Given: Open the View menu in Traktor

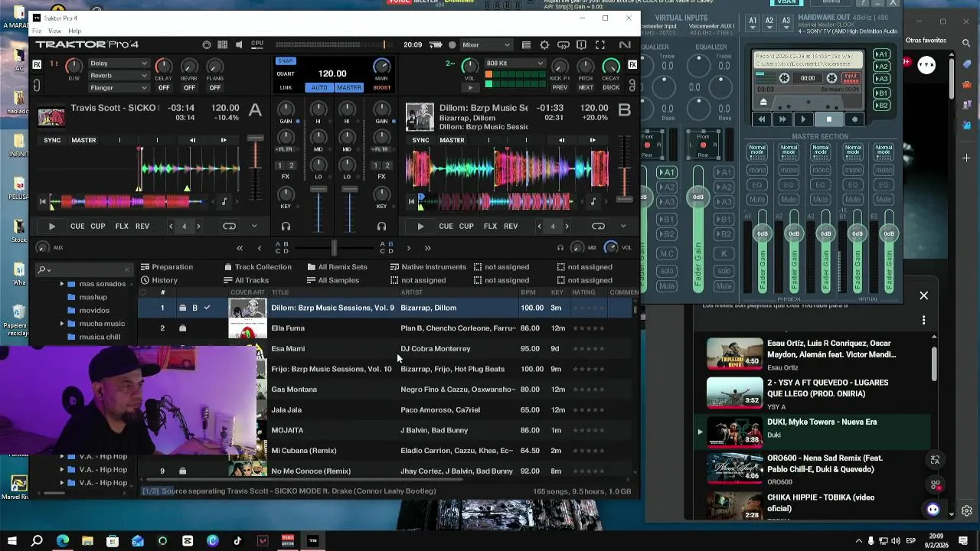Looking at the screenshot, I should coord(55,31).
